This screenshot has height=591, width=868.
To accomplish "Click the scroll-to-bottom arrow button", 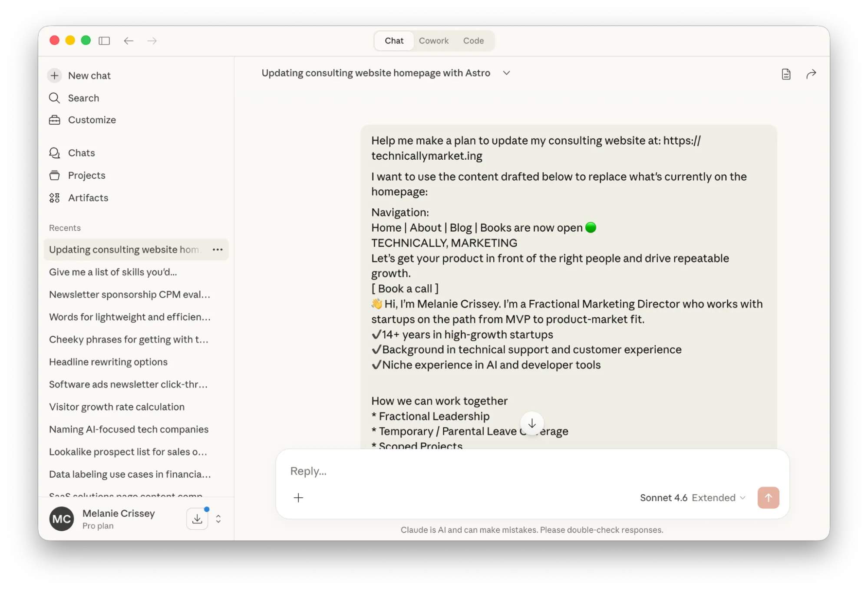I will click(x=531, y=423).
